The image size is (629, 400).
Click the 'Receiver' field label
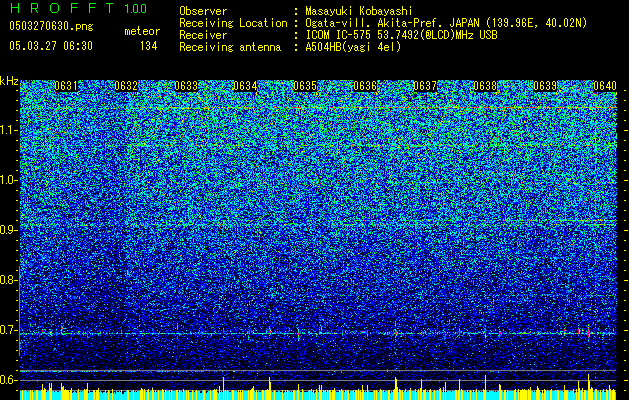(x=203, y=35)
